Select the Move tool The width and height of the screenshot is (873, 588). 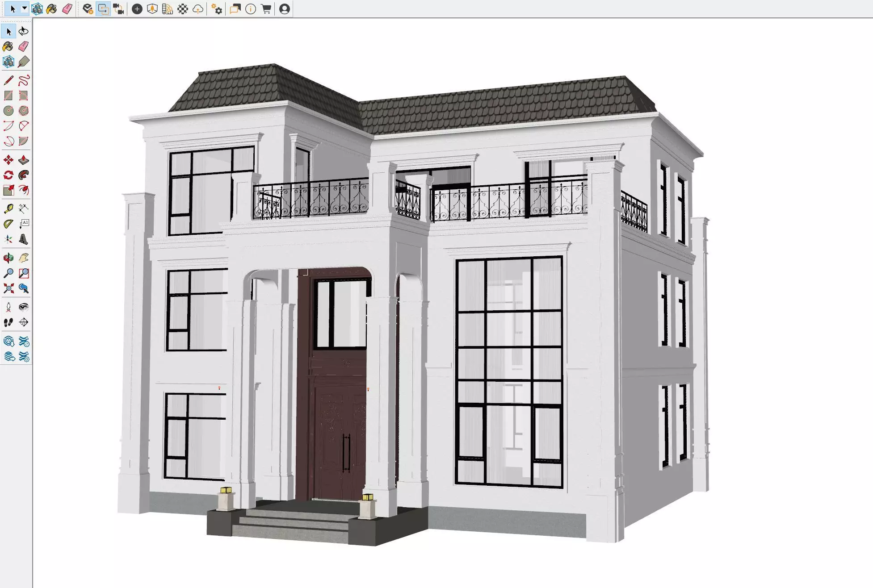8,160
